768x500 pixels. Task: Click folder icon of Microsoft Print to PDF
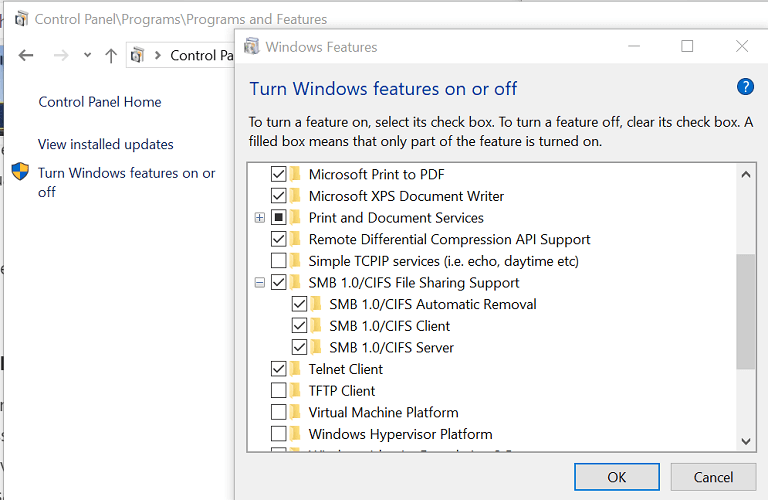[x=295, y=174]
